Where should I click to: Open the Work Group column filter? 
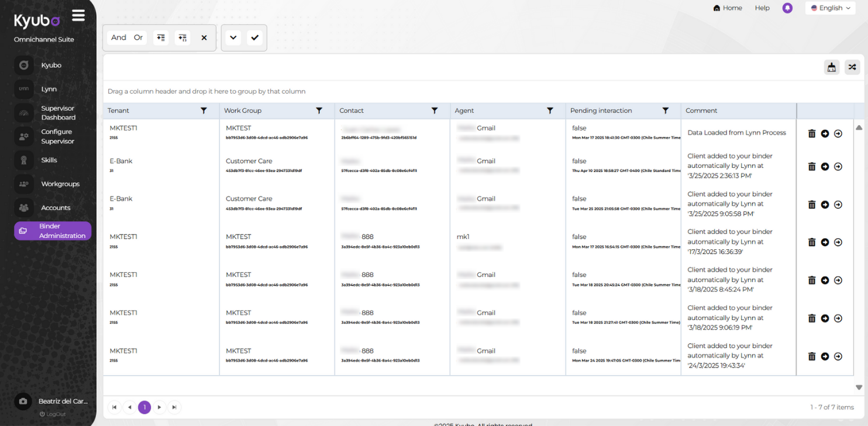(319, 111)
